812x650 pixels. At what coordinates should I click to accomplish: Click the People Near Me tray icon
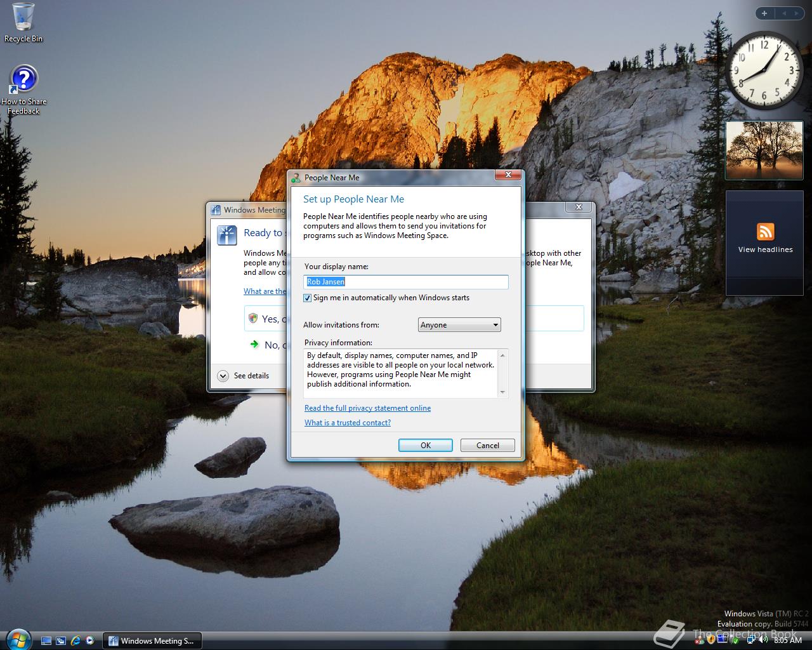[699, 640]
